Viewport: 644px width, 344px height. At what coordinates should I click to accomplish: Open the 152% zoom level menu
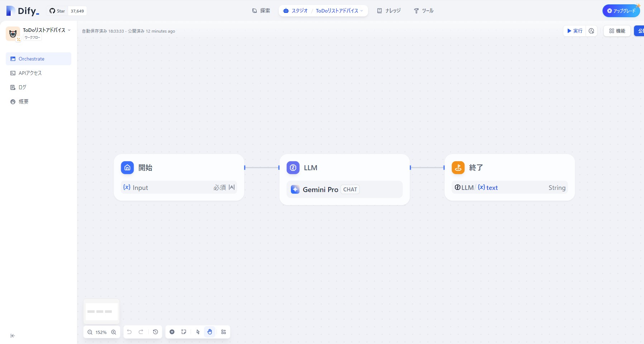point(101,332)
